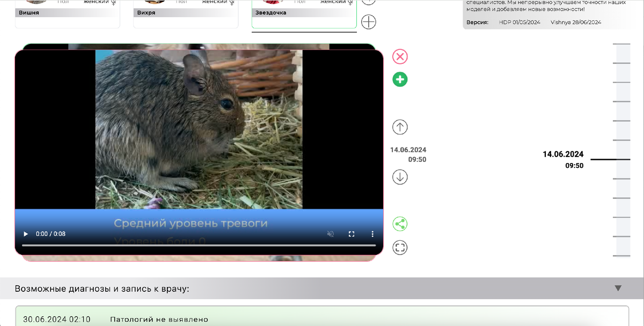Click the timeline ruler strip
The image size is (644, 326).
point(623,150)
